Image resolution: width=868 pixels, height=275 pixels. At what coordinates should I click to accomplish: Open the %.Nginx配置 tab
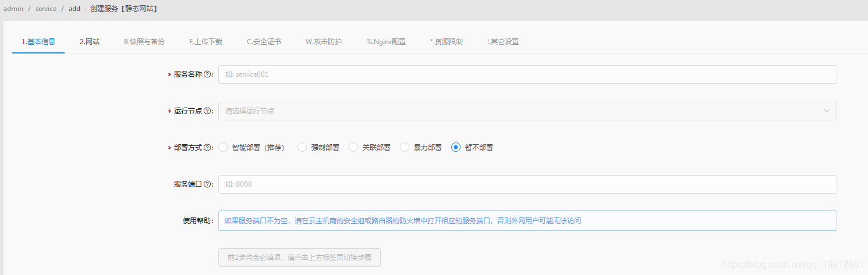point(386,42)
